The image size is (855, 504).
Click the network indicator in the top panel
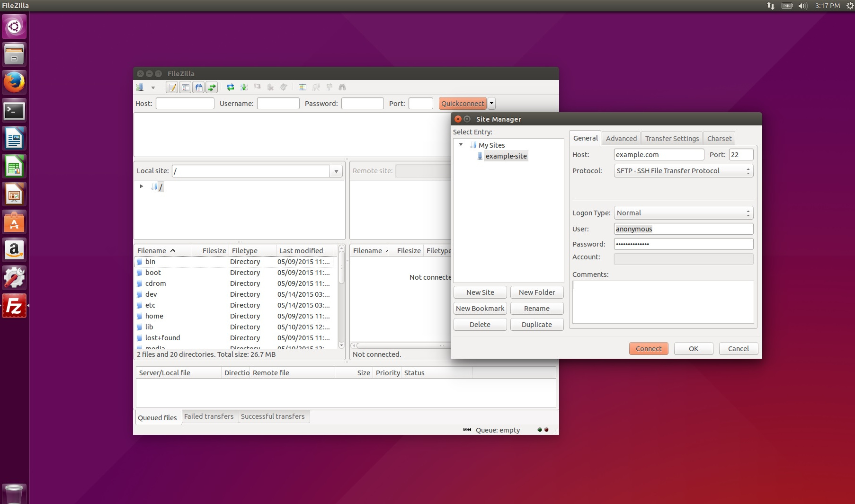[x=771, y=6]
